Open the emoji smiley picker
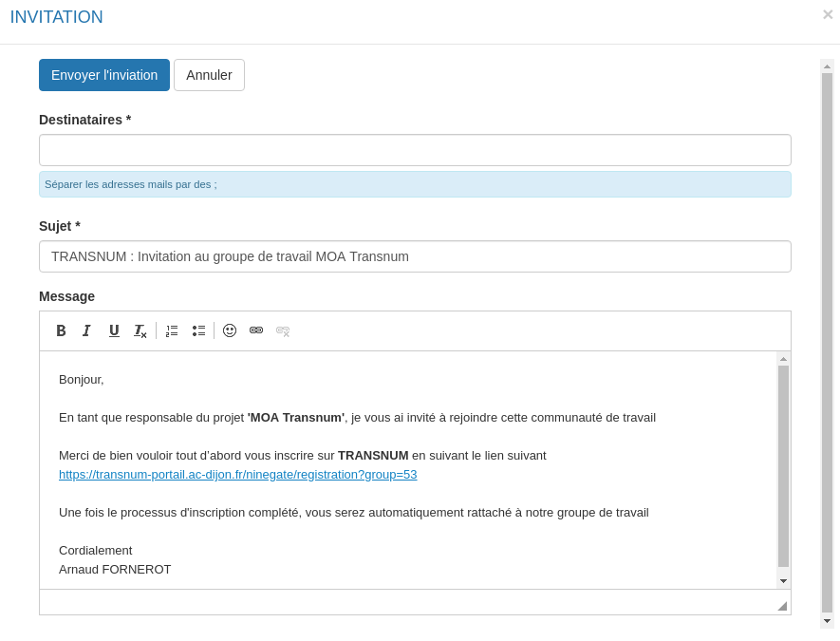 (x=230, y=330)
